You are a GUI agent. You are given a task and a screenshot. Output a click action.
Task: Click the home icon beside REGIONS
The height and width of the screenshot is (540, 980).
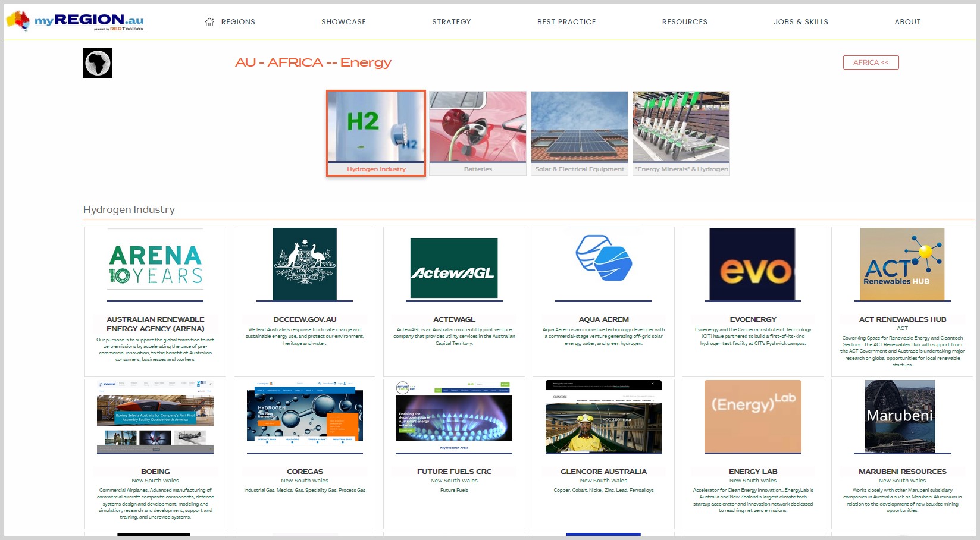click(x=209, y=22)
